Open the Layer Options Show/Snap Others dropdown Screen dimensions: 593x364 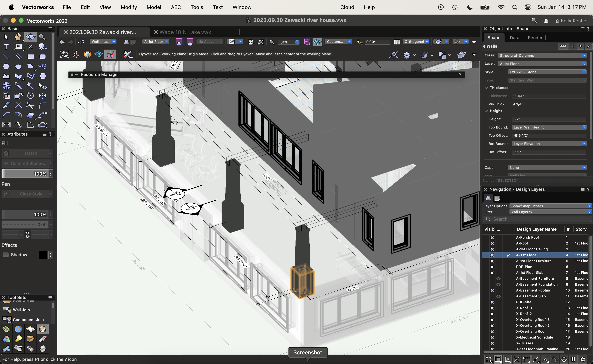click(x=550, y=206)
